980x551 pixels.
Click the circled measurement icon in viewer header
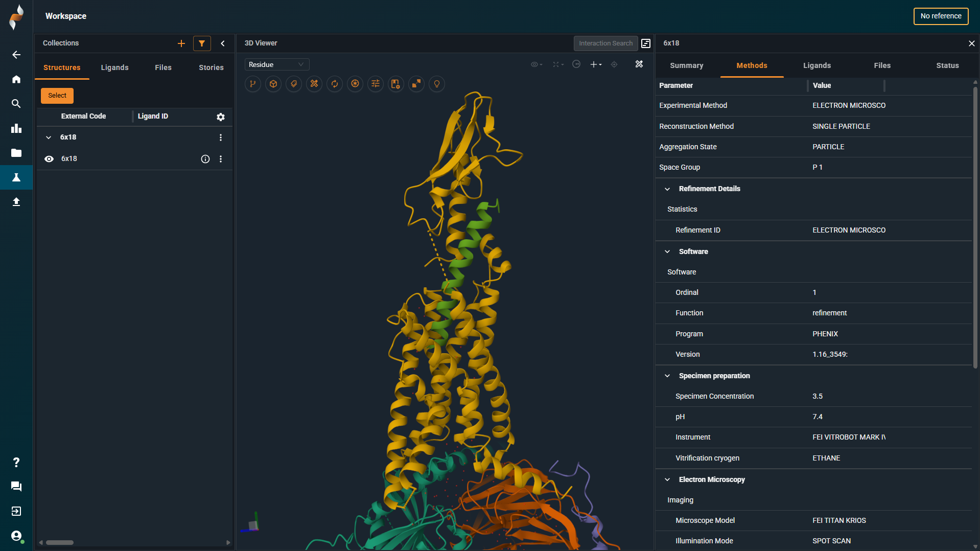(576, 64)
